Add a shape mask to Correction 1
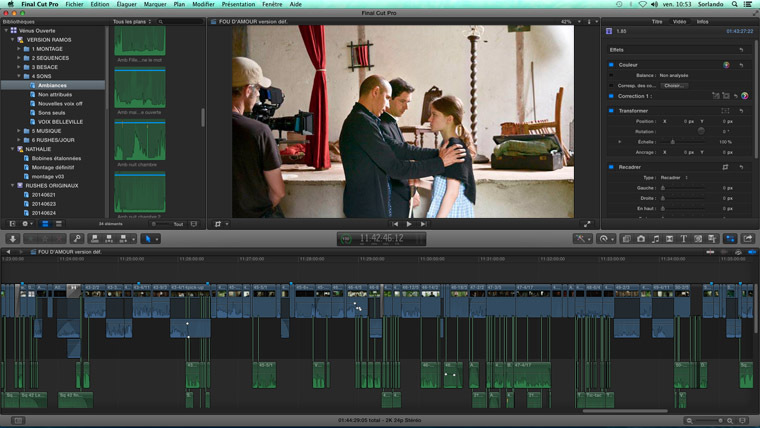The image size is (760, 428). [x=726, y=96]
